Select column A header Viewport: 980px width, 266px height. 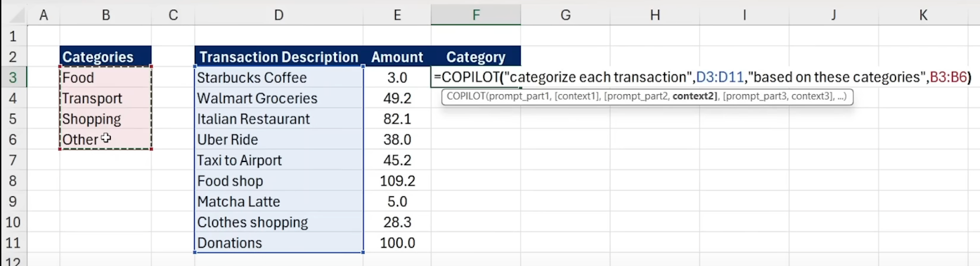(x=43, y=15)
